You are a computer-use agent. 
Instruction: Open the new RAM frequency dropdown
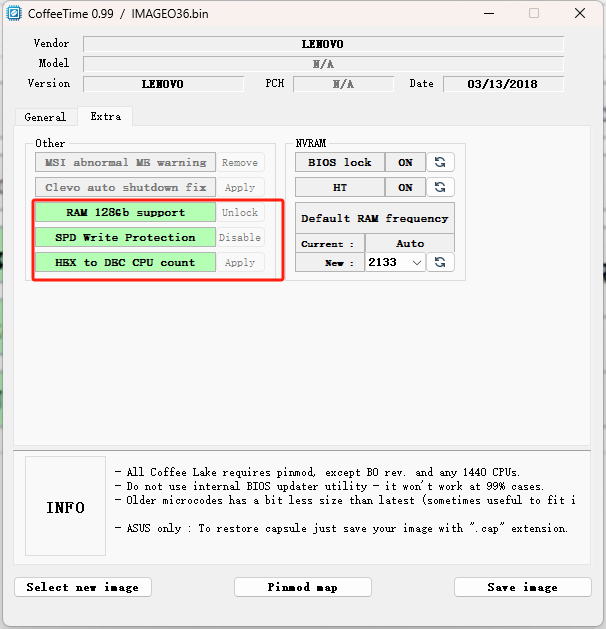395,262
